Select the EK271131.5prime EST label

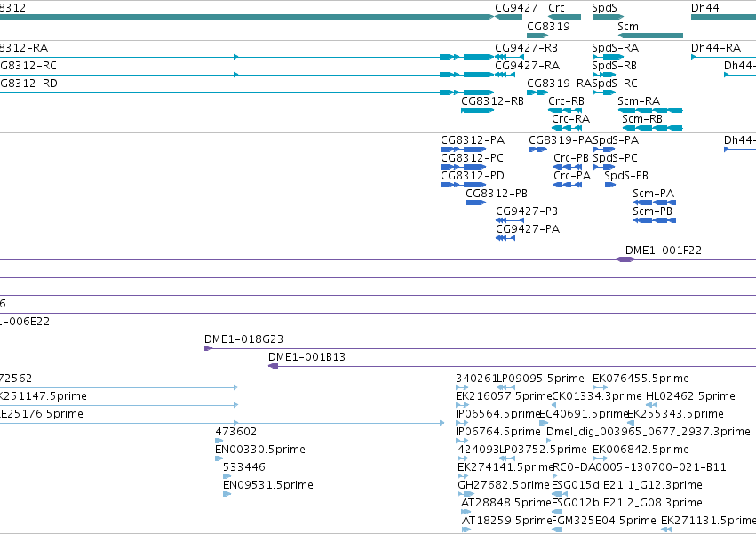coord(708,521)
